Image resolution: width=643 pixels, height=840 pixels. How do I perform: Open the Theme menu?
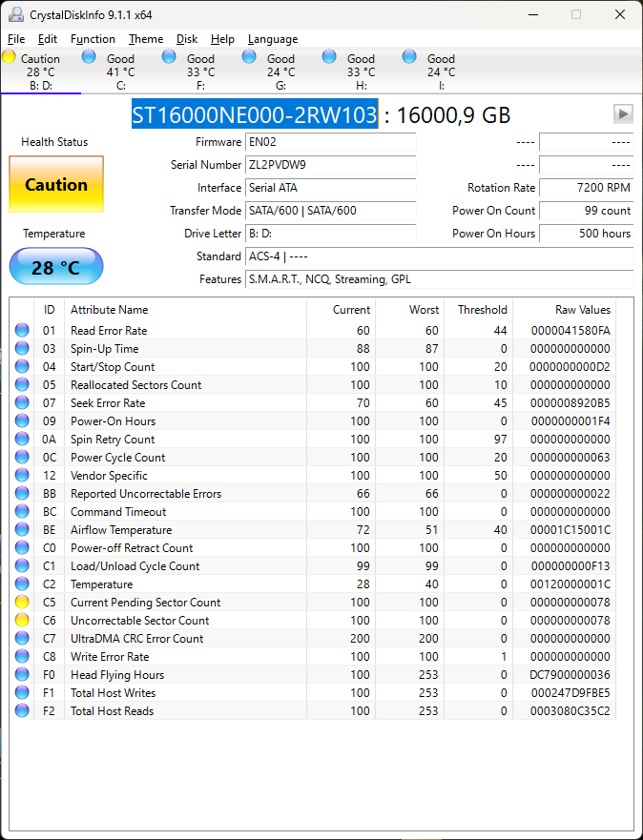tap(146, 39)
